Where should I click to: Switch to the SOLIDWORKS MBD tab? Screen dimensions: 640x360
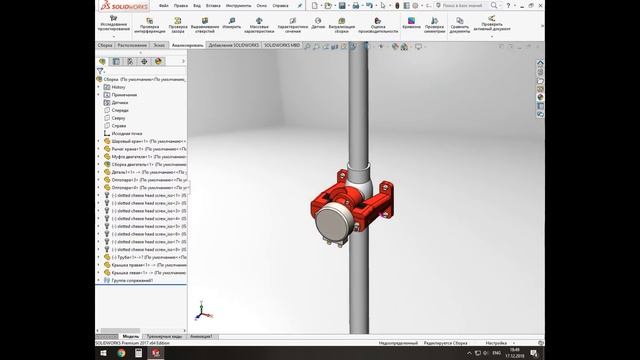click(x=282, y=45)
